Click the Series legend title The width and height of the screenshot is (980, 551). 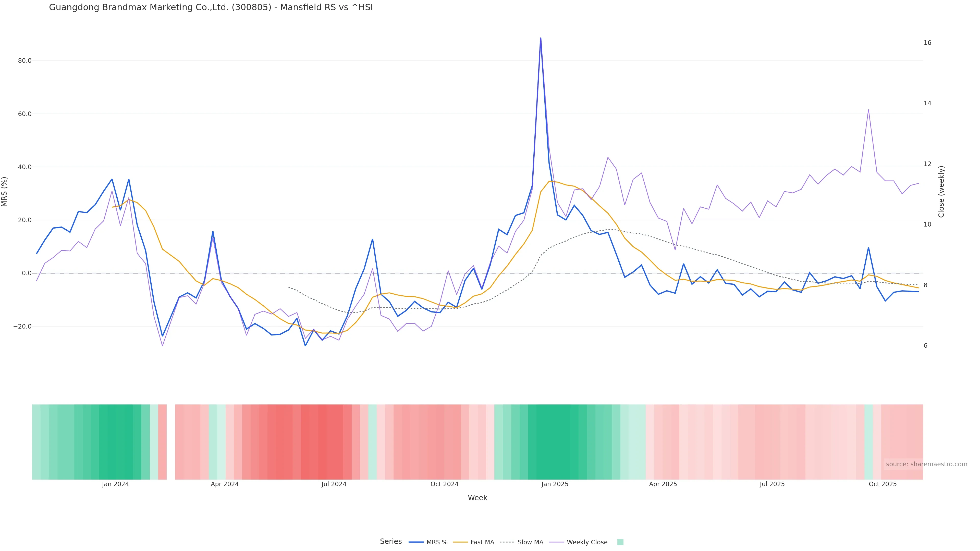391,542
